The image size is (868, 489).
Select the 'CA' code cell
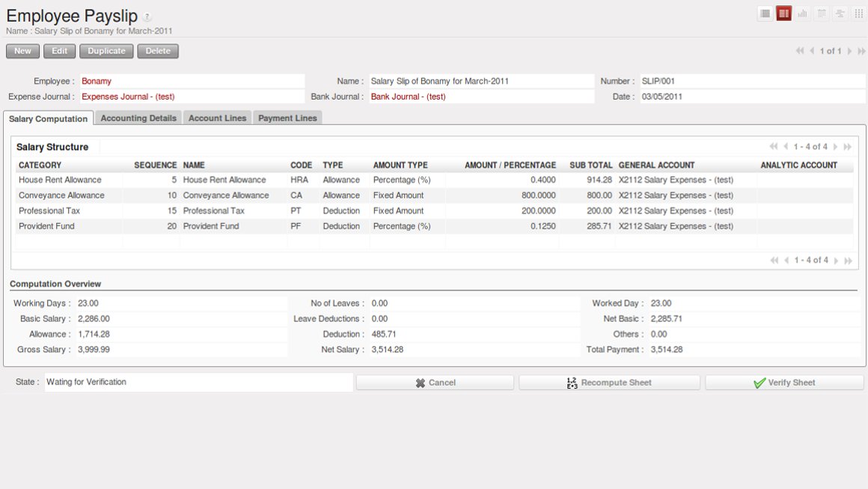coord(297,195)
